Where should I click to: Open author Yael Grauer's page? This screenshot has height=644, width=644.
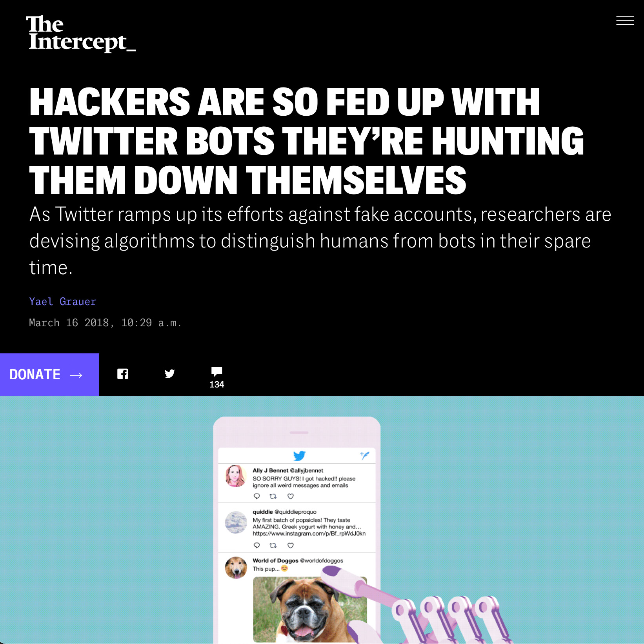[x=63, y=302]
